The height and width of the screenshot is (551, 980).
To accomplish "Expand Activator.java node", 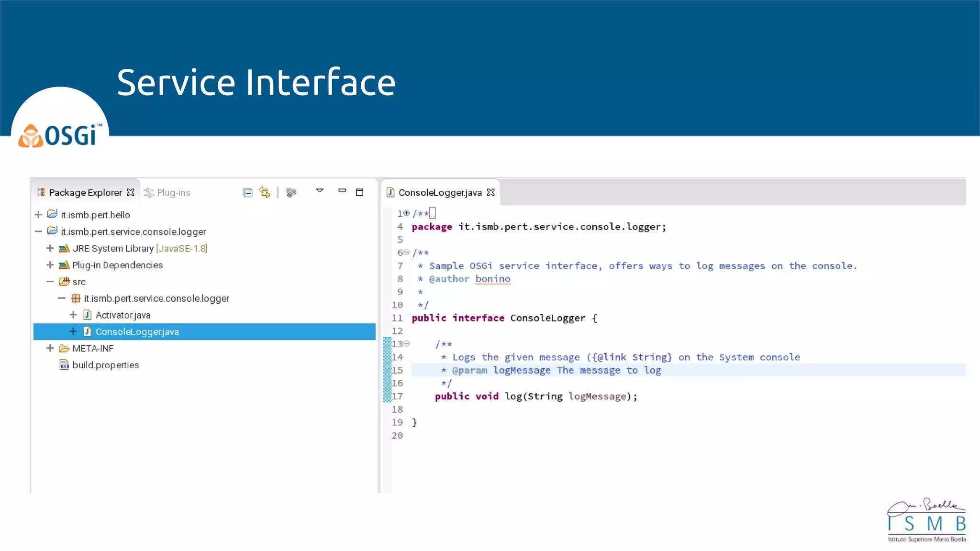I will [73, 315].
